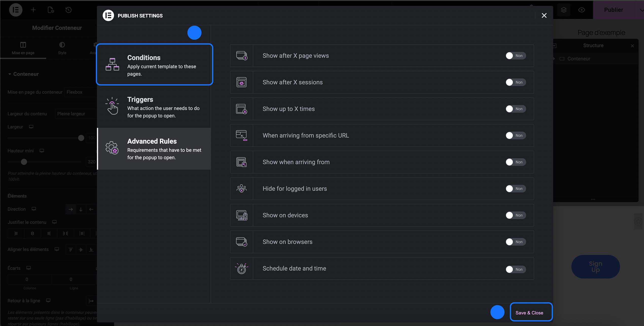Open the Triggers tab
The image size is (644, 326).
pyautogui.click(x=154, y=107)
